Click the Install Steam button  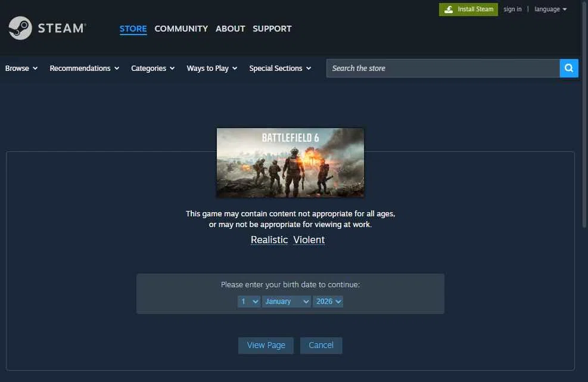point(468,10)
